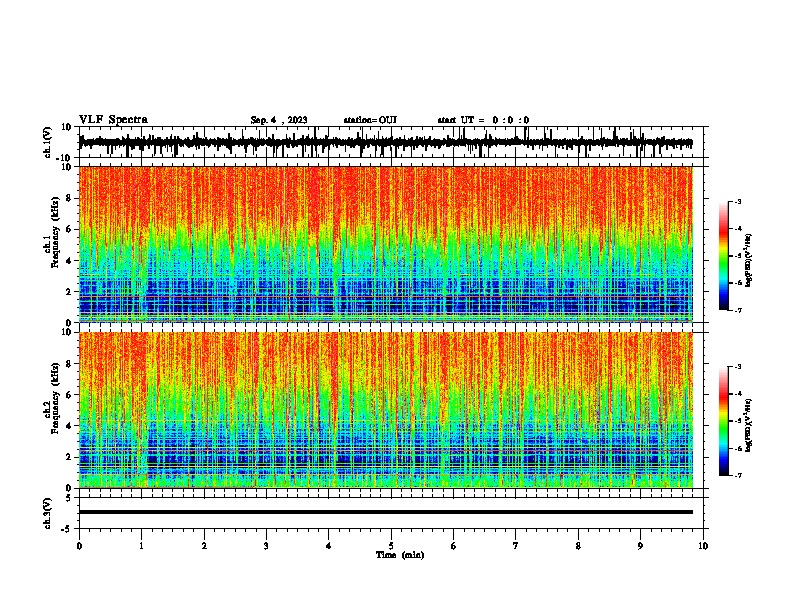This screenshot has height=612, width=792.
Task: Click the "6" tick on ch.1 frequency axis
Action: tap(69, 229)
